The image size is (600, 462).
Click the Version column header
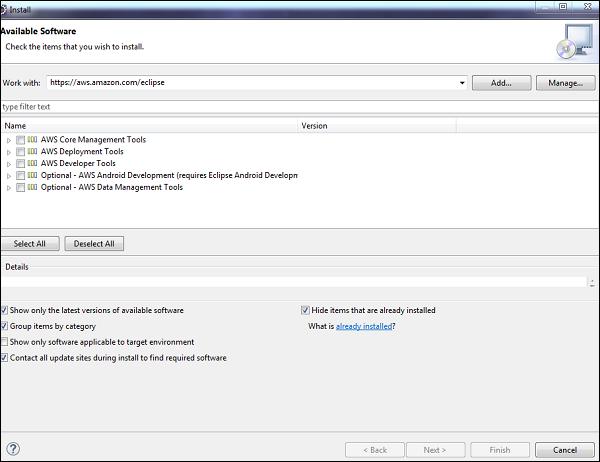coord(377,126)
